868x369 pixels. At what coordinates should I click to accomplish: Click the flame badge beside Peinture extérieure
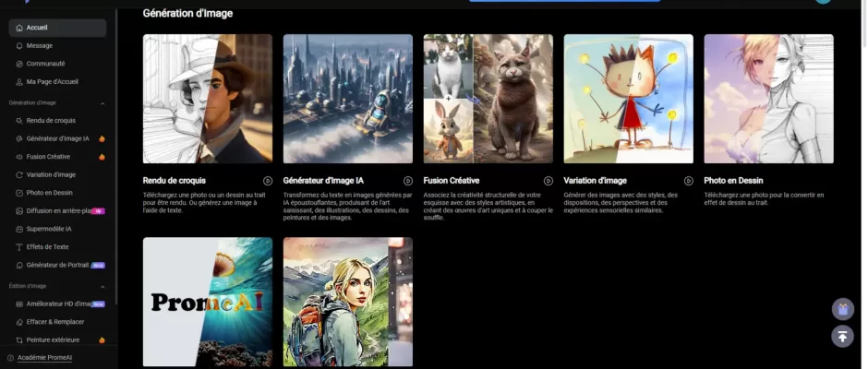[102, 340]
